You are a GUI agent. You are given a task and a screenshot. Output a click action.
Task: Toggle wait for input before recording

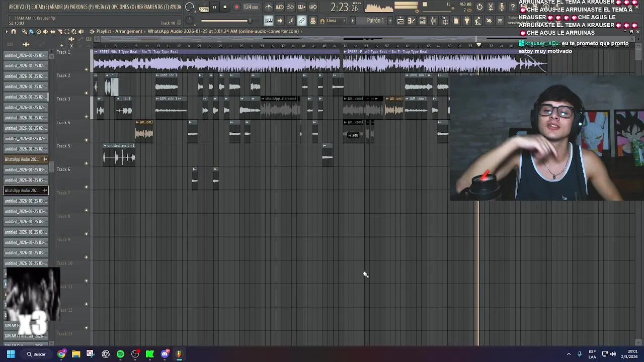tap(280, 7)
